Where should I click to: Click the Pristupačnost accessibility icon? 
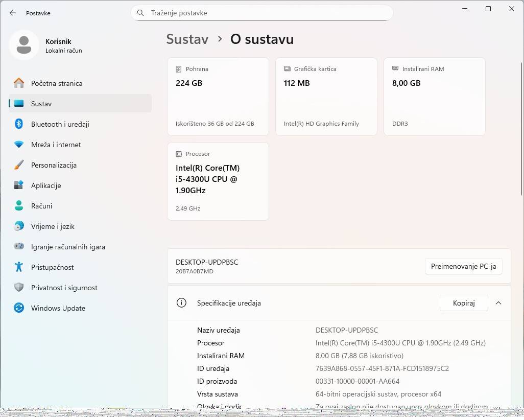pos(19,267)
